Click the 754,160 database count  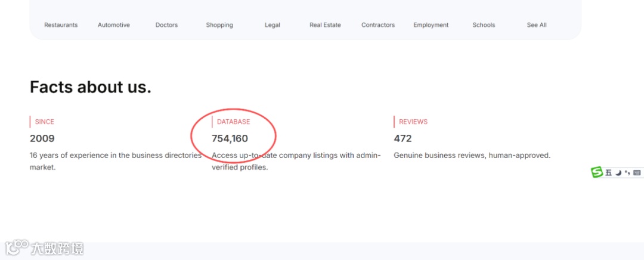tap(230, 138)
